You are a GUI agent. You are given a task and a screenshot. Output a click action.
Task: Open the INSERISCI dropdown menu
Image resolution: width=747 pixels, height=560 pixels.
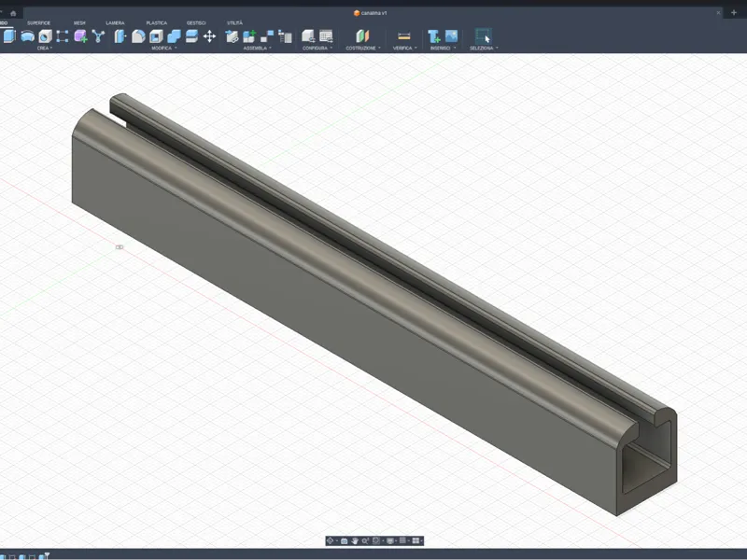coord(443,49)
